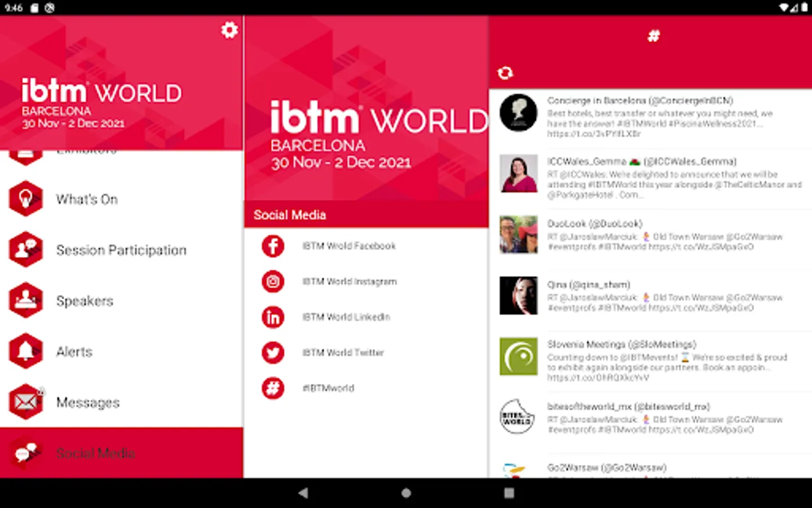Open the Alerts menu item
The width and height of the screenshot is (812, 508).
[x=122, y=352]
